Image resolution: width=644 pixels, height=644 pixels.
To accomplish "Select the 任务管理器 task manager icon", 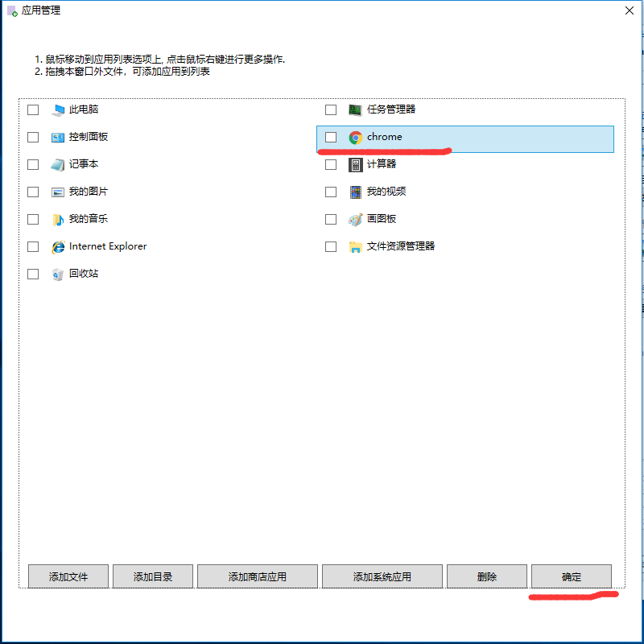I will tap(356, 109).
